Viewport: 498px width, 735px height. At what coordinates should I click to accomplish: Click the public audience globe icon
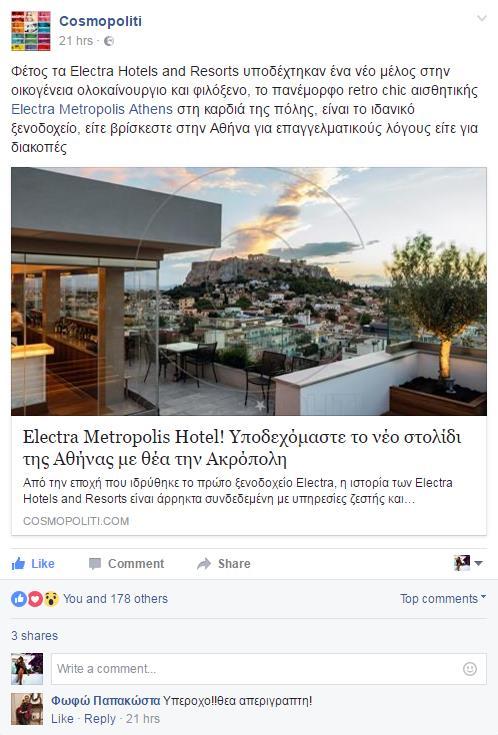pyautogui.click(x=109, y=41)
